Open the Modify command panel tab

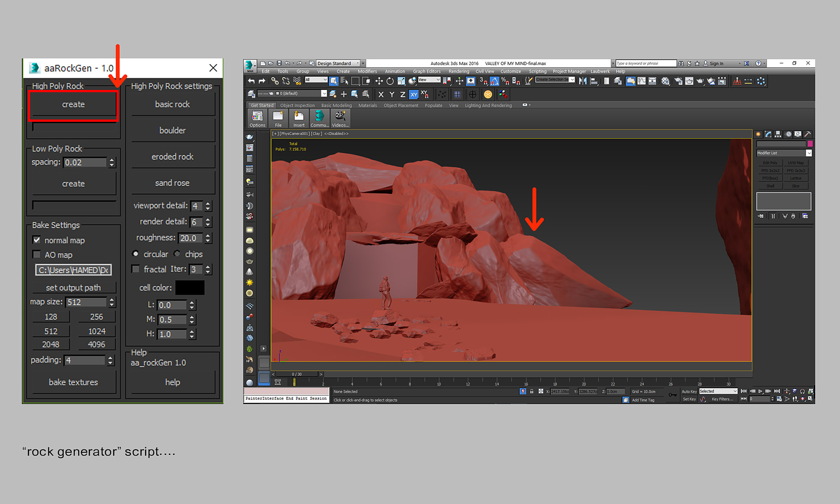coord(768,134)
